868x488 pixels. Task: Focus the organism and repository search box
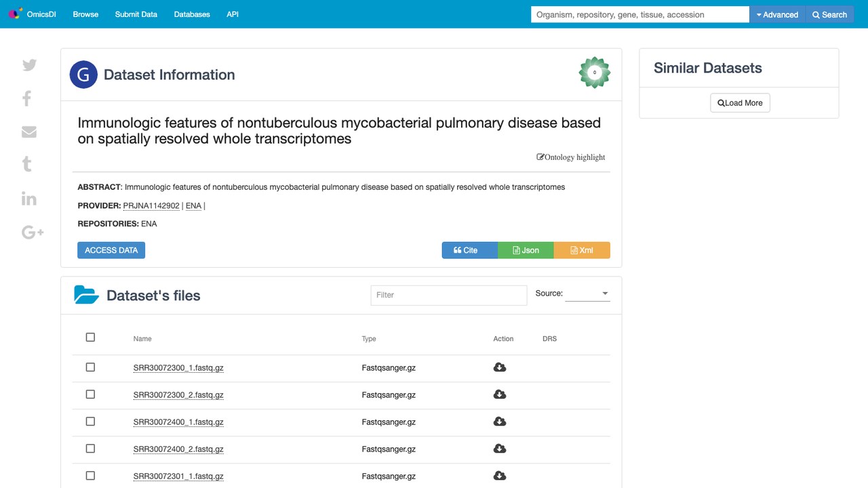point(640,14)
